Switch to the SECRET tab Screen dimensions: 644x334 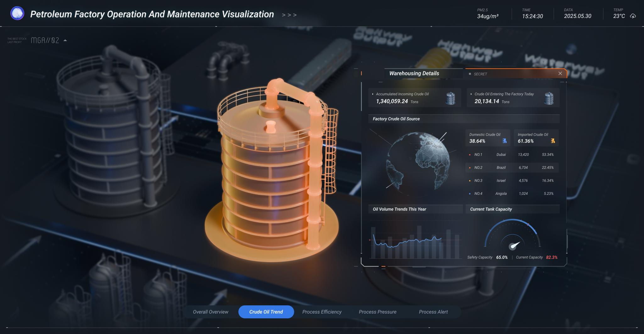tap(480, 74)
